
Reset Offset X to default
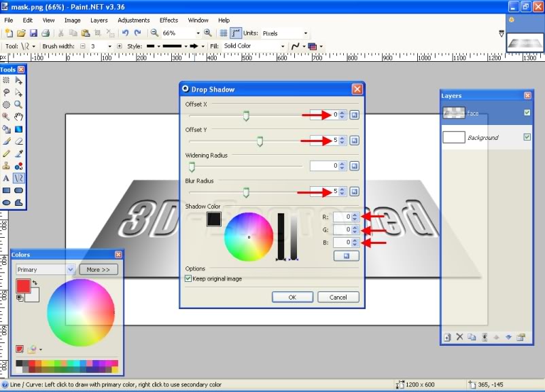tap(354, 115)
